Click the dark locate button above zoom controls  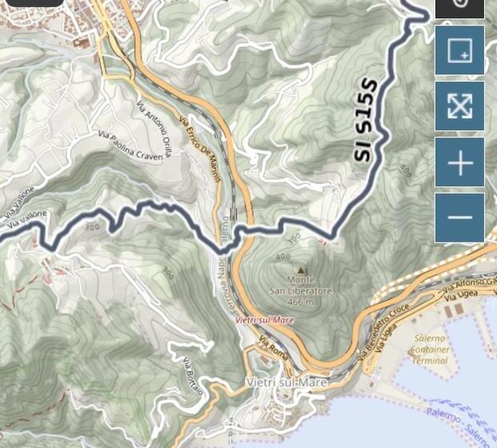pyautogui.click(x=459, y=9)
